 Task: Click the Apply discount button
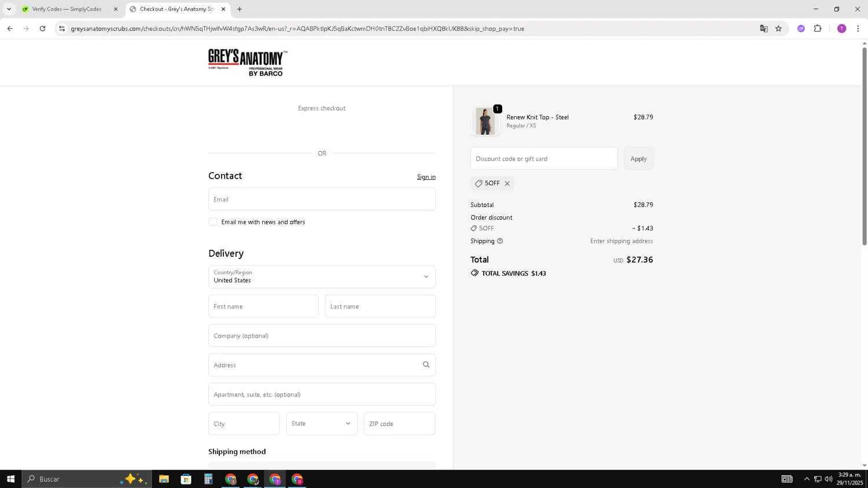[x=638, y=158]
